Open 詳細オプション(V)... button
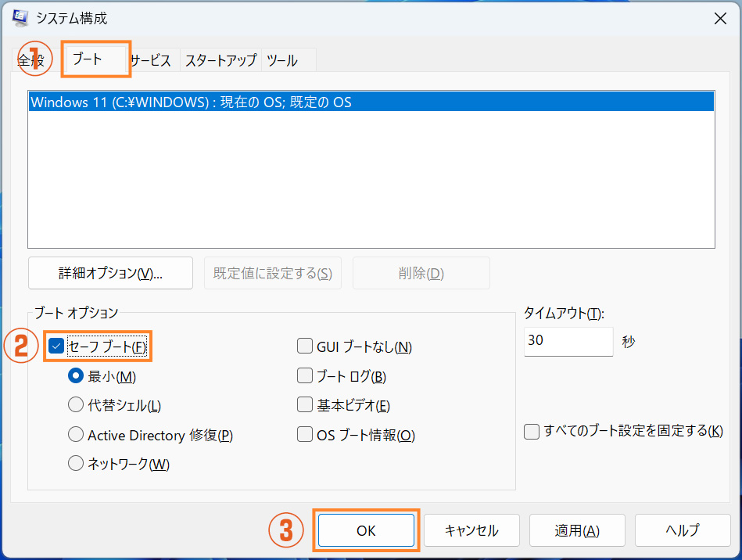Image resolution: width=742 pixels, height=560 pixels. point(110,273)
